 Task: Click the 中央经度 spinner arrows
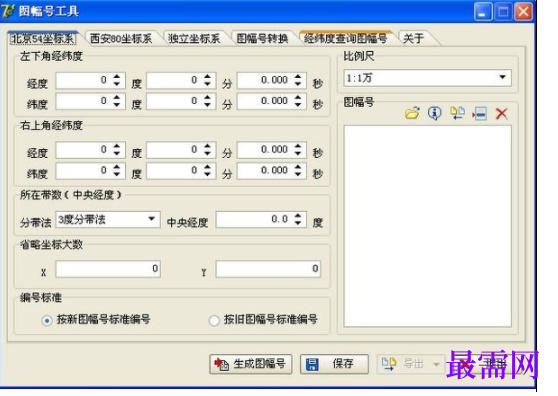298,219
